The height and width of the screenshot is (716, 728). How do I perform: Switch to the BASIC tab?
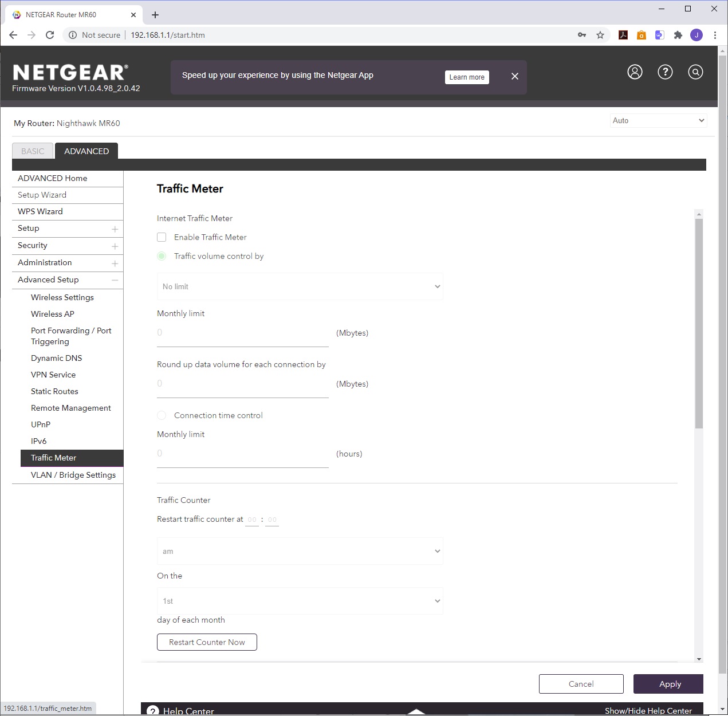point(33,151)
